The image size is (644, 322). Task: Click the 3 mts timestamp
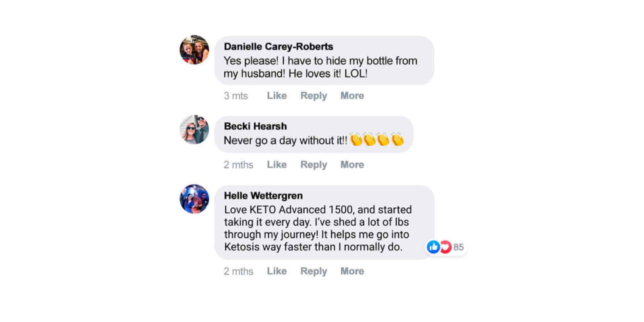(236, 96)
